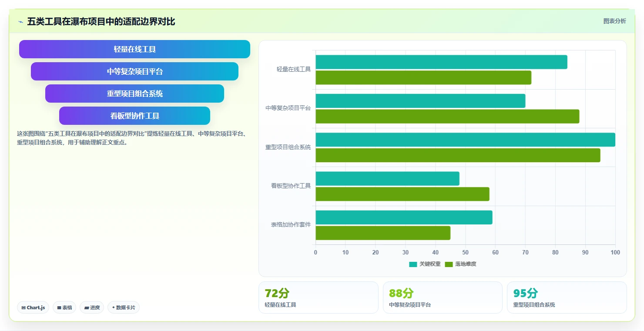The width and height of the screenshot is (644, 331).
Task: Select the 中等复杂项目平台 funnel bar
Action: tap(134, 71)
